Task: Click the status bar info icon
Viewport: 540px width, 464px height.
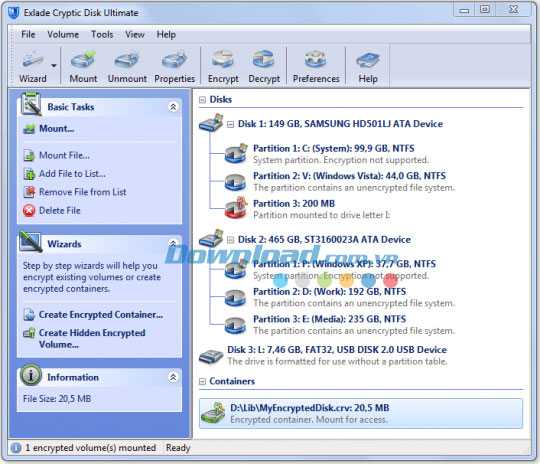Action: pos(16,448)
